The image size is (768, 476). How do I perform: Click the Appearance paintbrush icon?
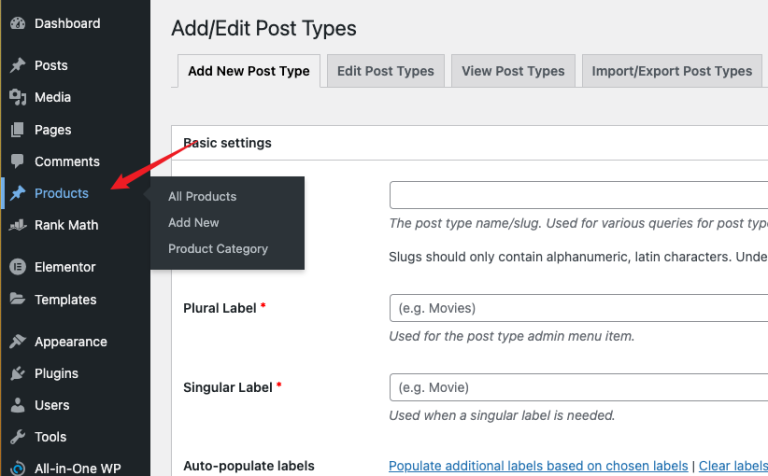click(x=17, y=342)
